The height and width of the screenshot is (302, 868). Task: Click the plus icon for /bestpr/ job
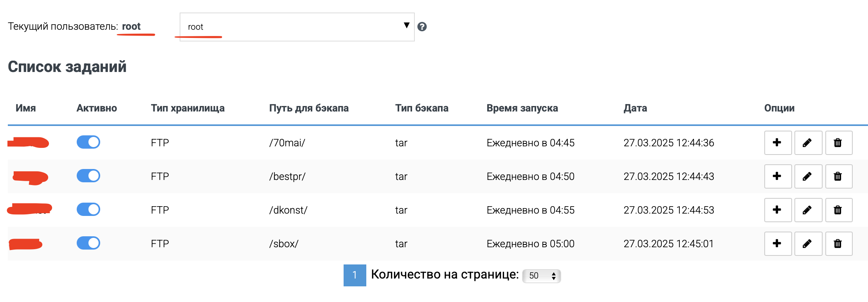pos(778,176)
